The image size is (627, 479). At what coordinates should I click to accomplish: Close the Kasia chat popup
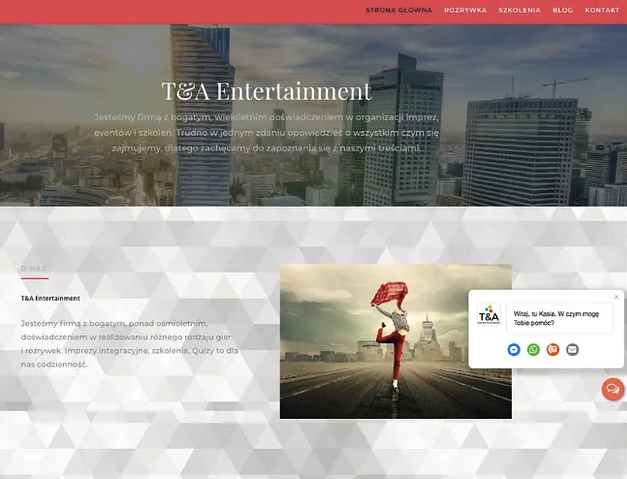coord(616,297)
